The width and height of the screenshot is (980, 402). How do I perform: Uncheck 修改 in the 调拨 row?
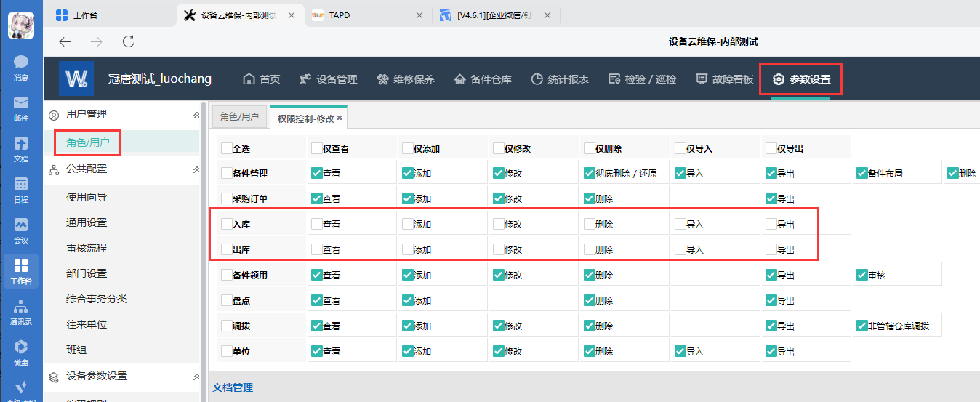(499, 326)
